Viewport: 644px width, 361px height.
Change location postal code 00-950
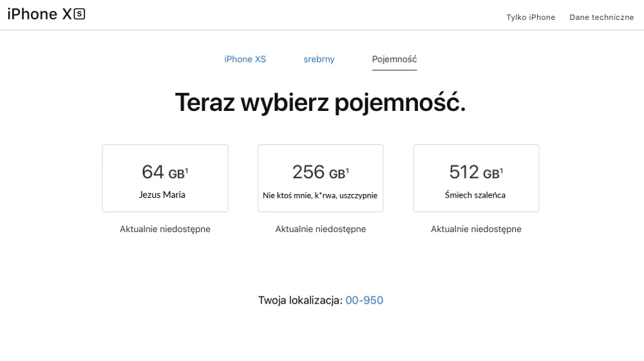point(365,300)
